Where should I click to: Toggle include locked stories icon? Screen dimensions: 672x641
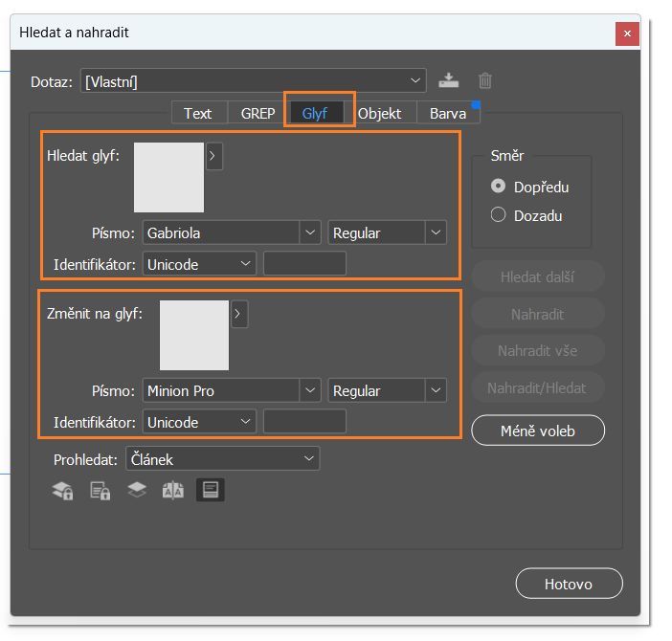coord(100,491)
